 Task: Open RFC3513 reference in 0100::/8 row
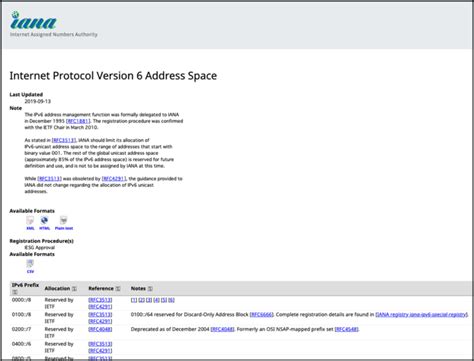point(100,315)
